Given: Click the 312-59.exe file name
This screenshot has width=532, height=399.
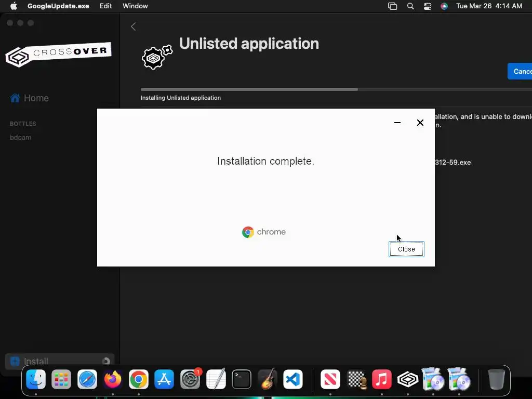Looking at the screenshot, I should (453, 163).
